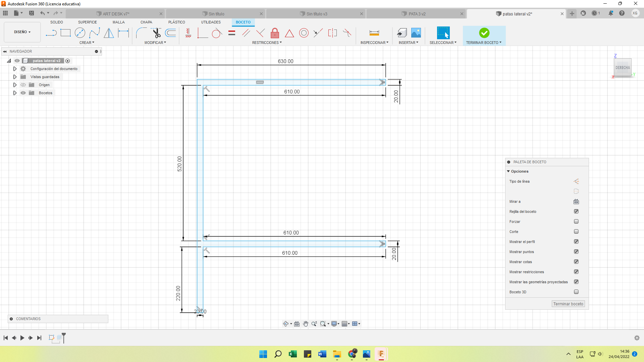
Task: Switch to ART DESK v7 document tab
Action: click(x=116, y=14)
